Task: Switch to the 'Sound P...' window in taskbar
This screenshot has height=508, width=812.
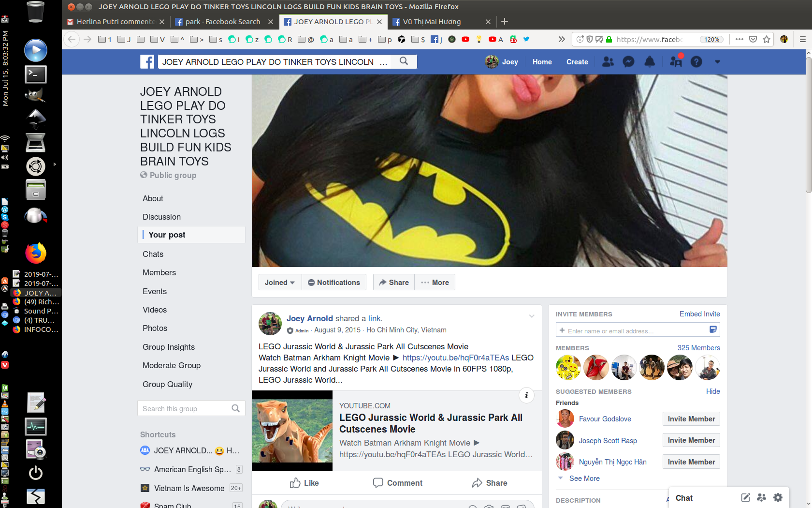Action: [x=36, y=311]
